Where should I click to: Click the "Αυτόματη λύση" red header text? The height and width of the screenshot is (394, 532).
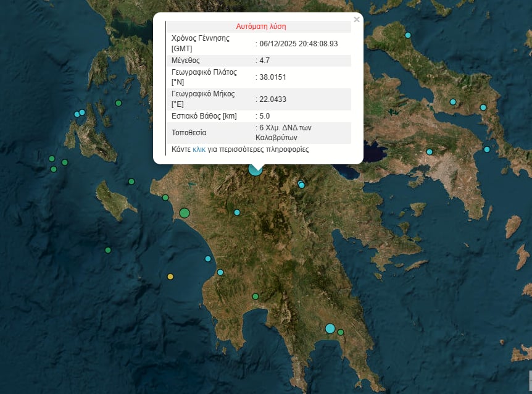pyautogui.click(x=260, y=27)
